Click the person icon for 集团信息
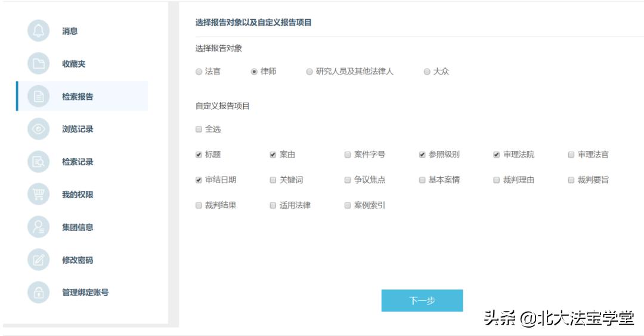The image size is (644, 336). pyautogui.click(x=38, y=227)
